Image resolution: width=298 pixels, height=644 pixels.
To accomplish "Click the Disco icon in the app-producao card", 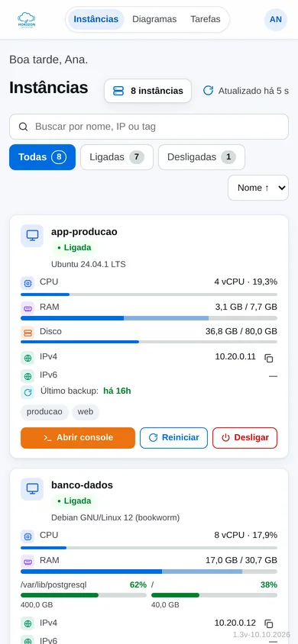I will 28,332.
